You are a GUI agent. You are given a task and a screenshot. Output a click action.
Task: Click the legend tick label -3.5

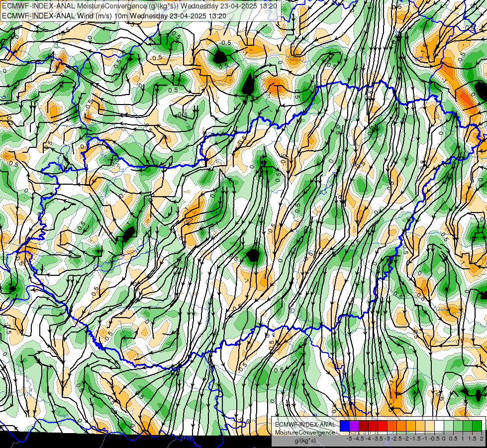[378, 439]
